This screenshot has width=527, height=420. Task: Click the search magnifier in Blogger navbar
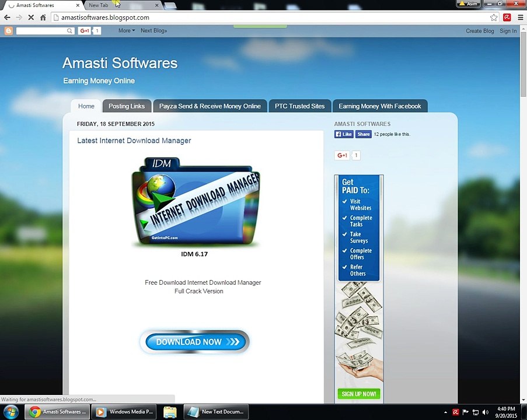69,31
